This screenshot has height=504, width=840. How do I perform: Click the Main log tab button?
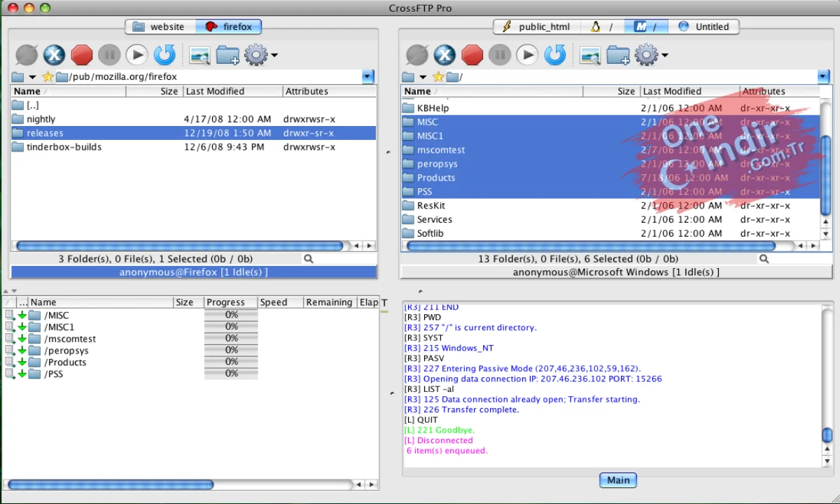click(618, 479)
